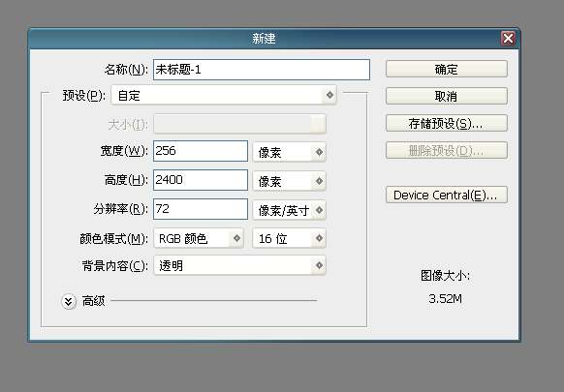The width and height of the screenshot is (564, 392).
Task: Click the 宽度 field showing 256
Action: coord(201,151)
